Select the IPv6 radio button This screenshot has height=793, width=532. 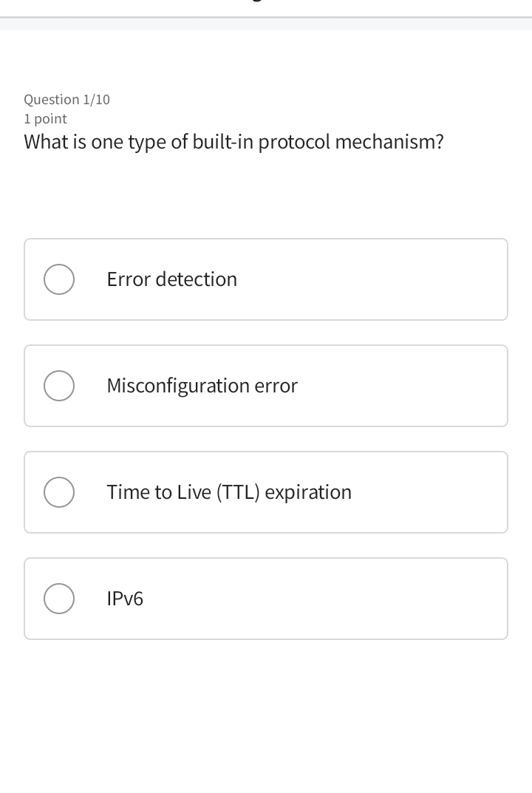click(x=59, y=599)
